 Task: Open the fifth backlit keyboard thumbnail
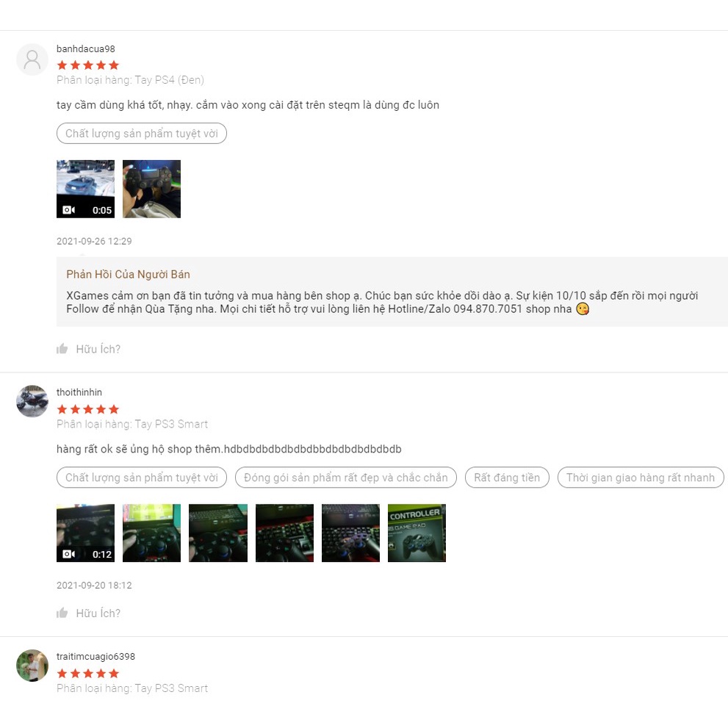(x=350, y=533)
